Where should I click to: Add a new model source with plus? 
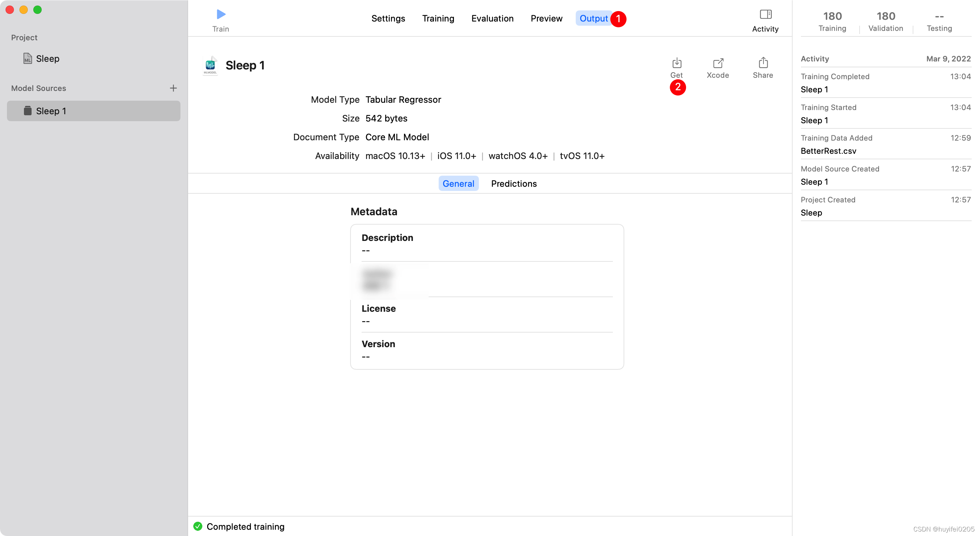coord(173,88)
